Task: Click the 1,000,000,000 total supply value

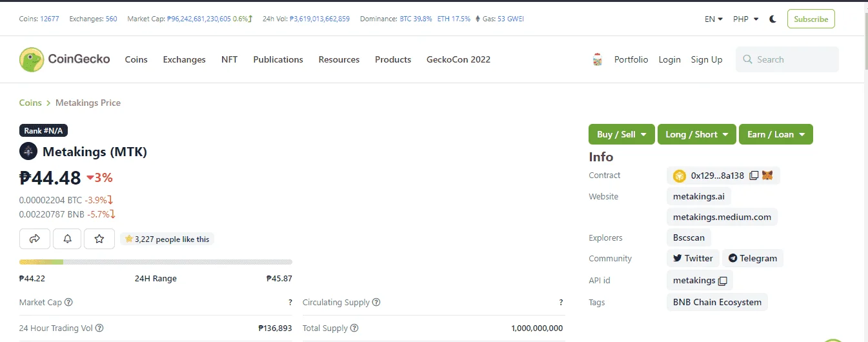Action: (x=537, y=328)
